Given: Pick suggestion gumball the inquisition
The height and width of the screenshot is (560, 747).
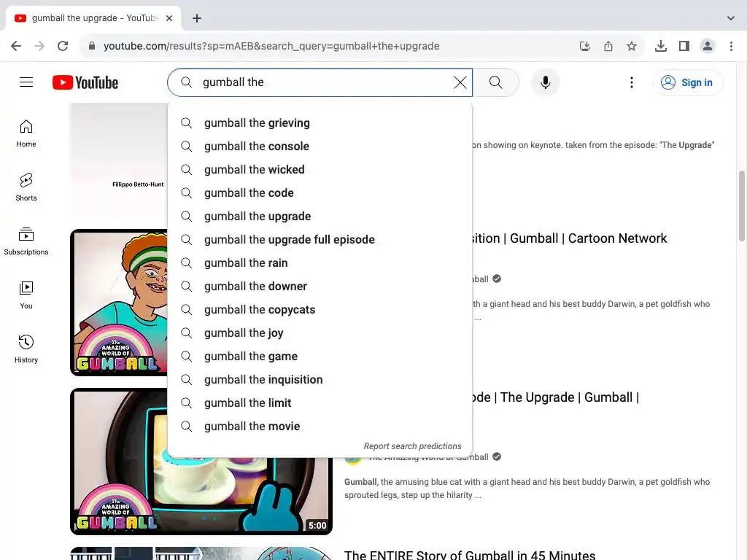Looking at the screenshot, I should click(320, 379).
